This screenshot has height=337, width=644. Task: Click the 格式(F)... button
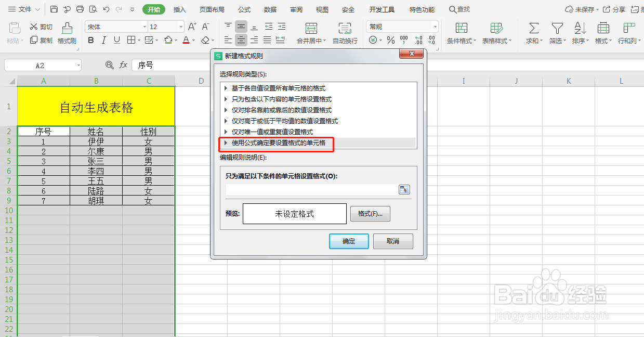(370, 214)
